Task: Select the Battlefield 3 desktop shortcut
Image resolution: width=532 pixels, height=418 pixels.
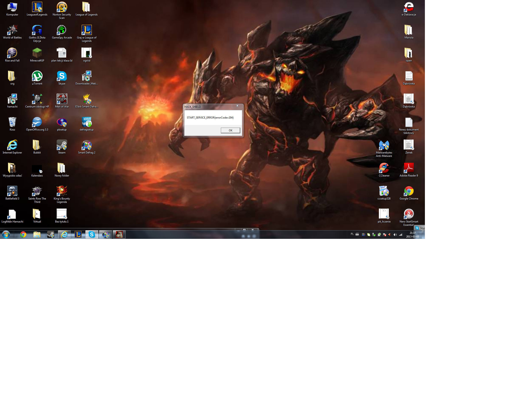Action: (x=12, y=193)
